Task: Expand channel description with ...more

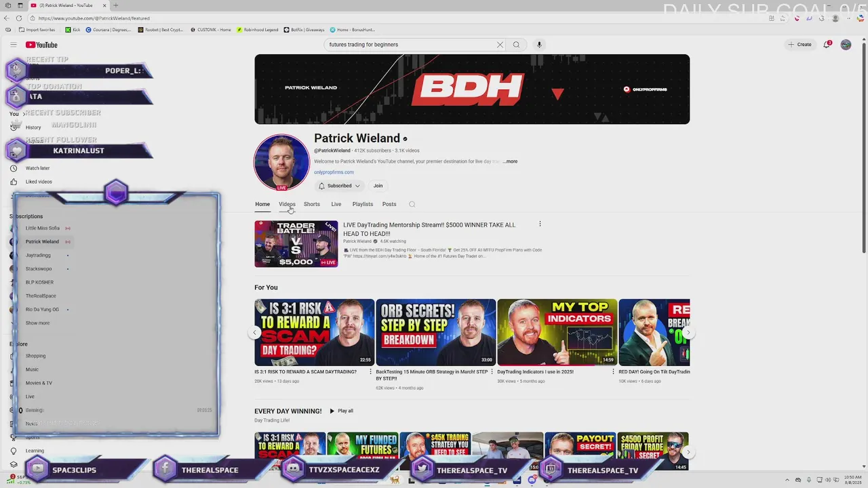Action: (511, 161)
